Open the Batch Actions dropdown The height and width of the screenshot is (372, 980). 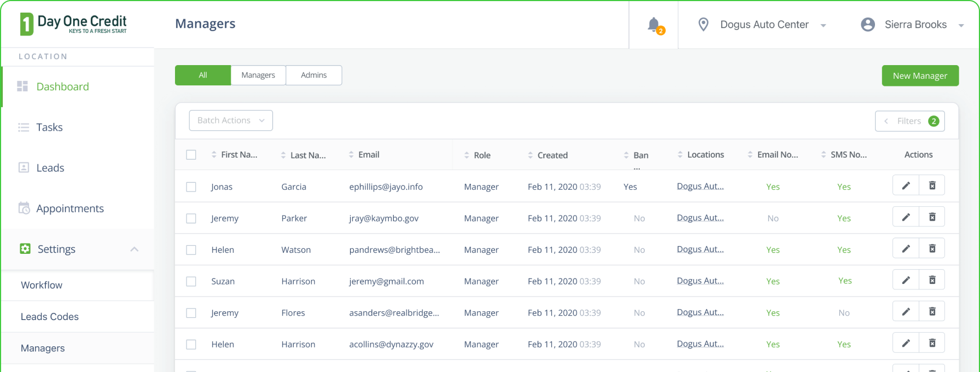tap(231, 120)
